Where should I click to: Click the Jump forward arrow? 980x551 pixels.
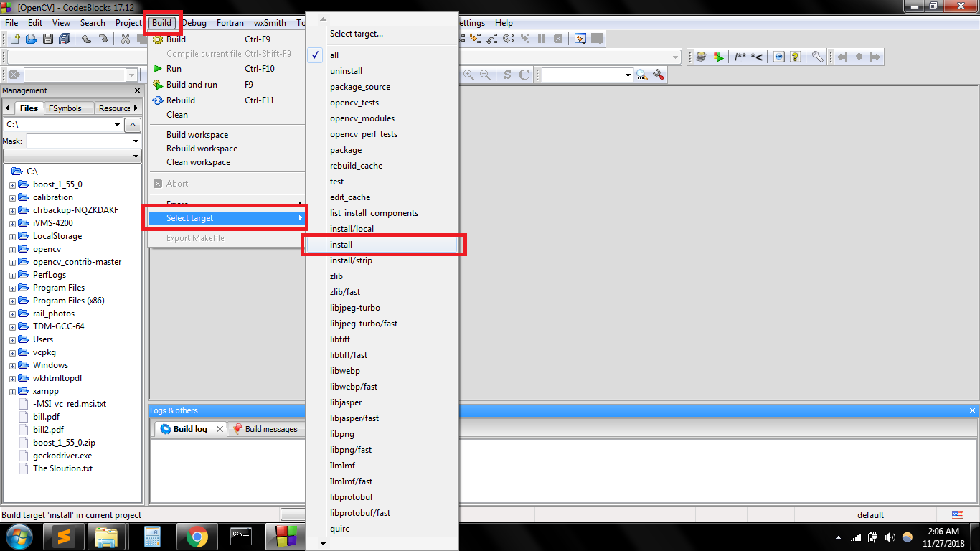[875, 57]
